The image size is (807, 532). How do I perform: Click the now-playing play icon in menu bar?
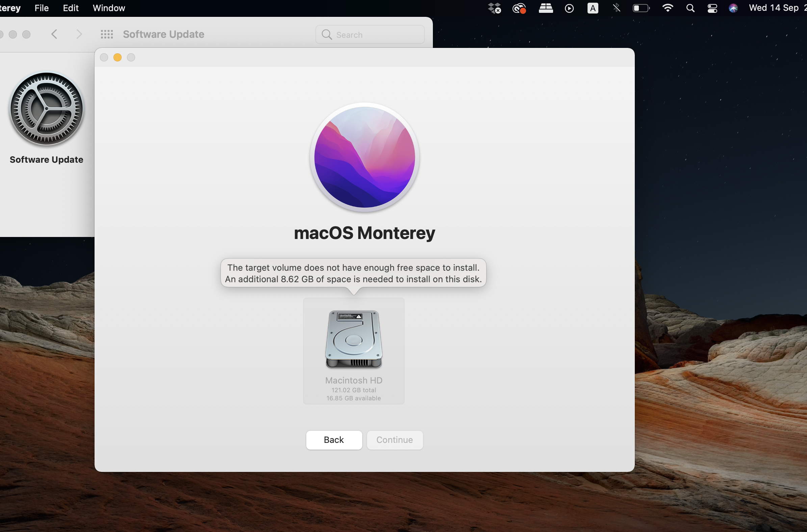coord(569,8)
